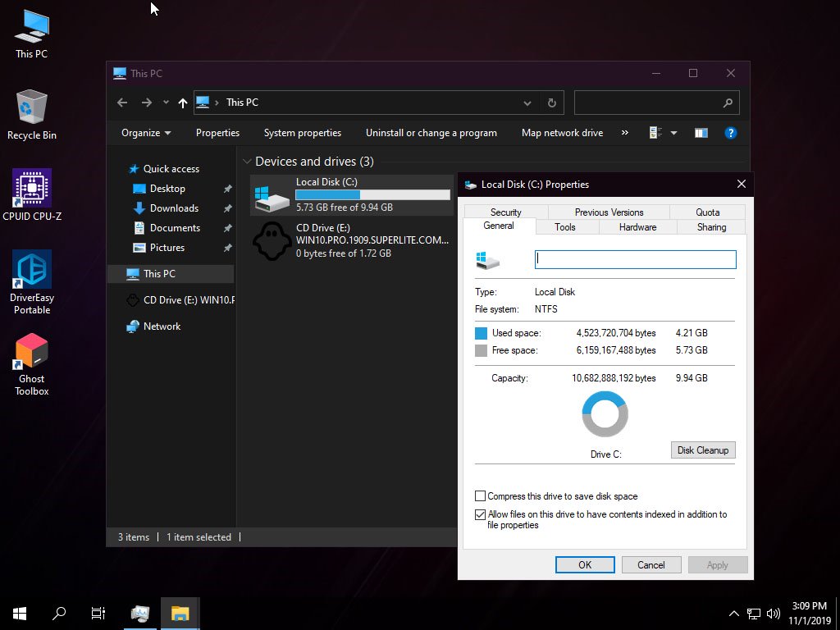Expand the change-your-view dropdown arrow
840x630 pixels.
673,133
